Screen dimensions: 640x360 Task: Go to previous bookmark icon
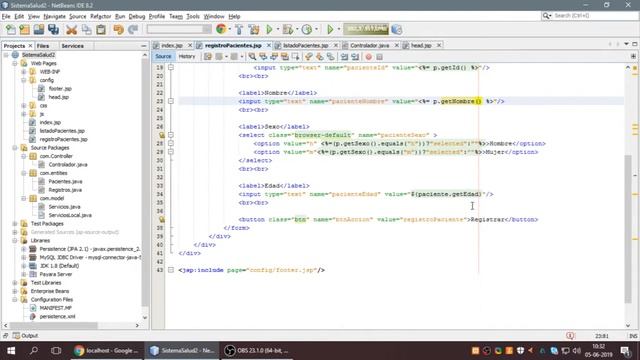point(309,57)
